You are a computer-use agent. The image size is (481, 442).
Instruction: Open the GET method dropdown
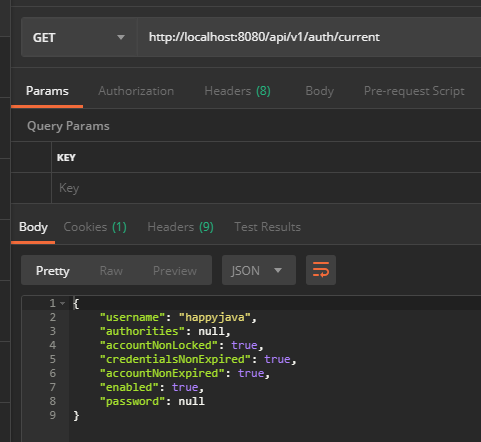pyautogui.click(x=79, y=37)
